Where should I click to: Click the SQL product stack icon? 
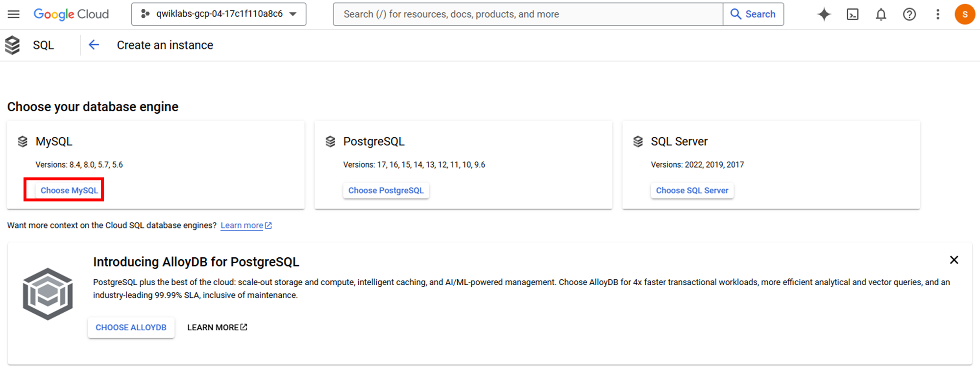(x=12, y=45)
